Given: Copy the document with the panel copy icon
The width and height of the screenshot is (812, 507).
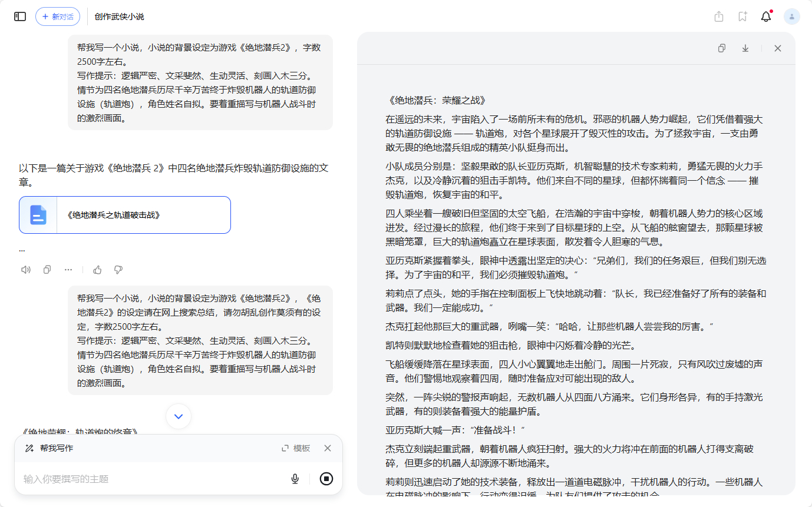Looking at the screenshot, I should pyautogui.click(x=722, y=48).
